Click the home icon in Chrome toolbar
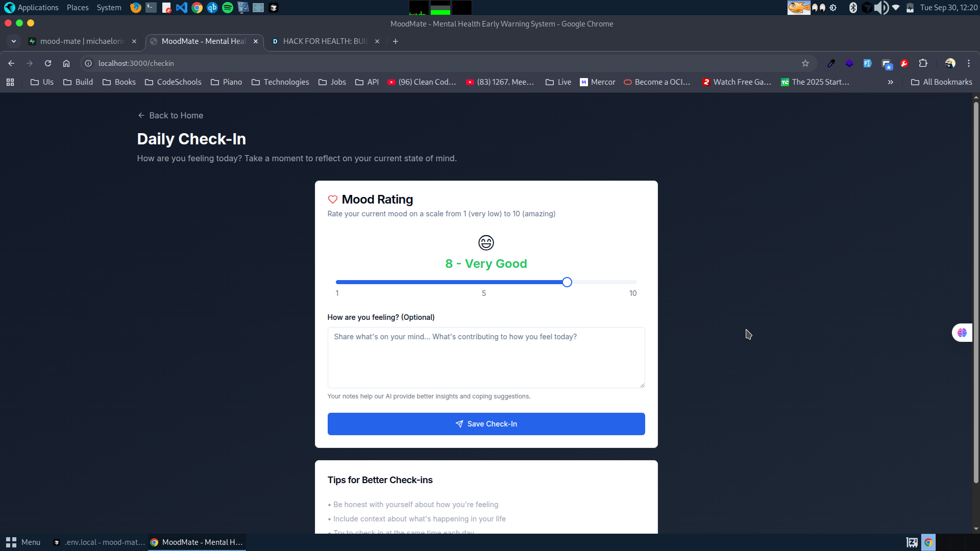Image resolution: width=980 pixels, height=551 pixels. coord(66,63)
